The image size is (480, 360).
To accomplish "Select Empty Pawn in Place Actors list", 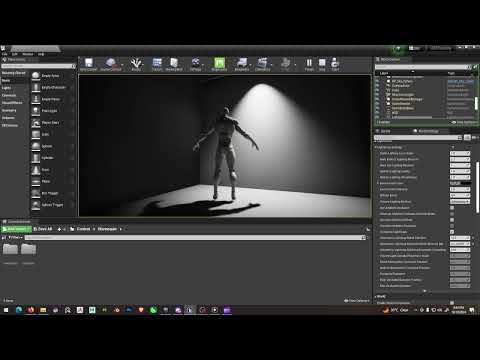I will 53,99.
